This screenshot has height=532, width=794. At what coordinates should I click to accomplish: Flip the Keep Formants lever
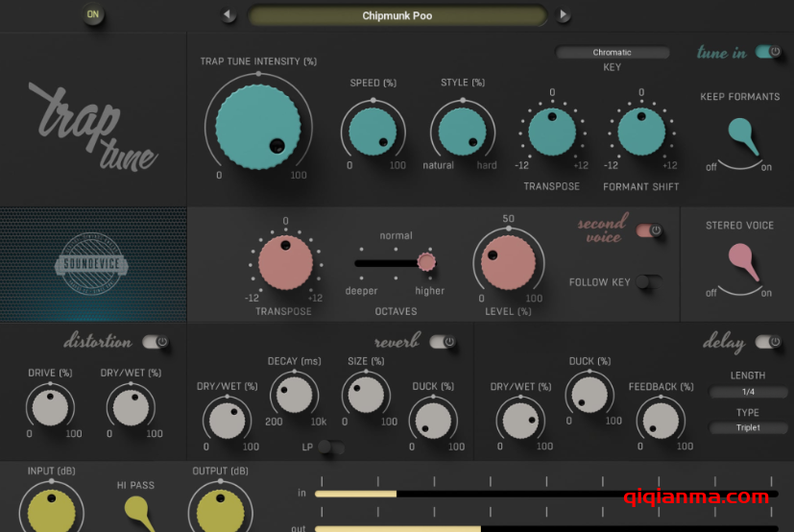click(743, 135)
